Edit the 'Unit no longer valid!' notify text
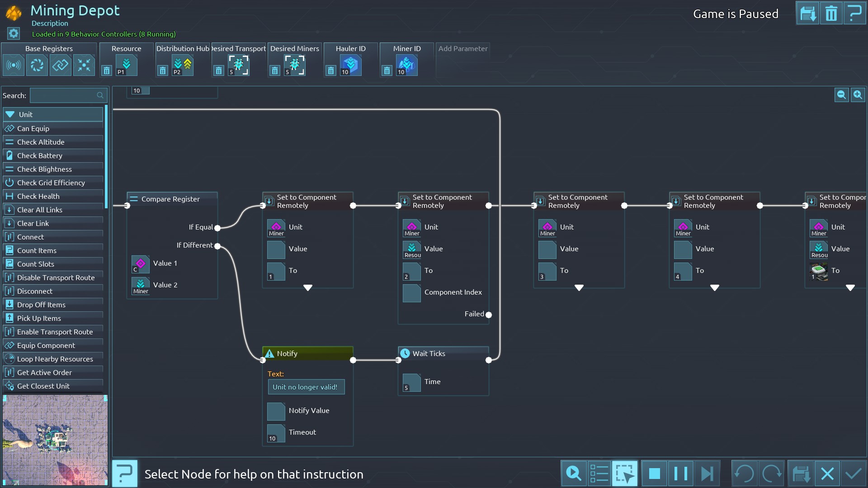Image resolution: width=868 pixels, height=488 pixels. click(306, 387)
